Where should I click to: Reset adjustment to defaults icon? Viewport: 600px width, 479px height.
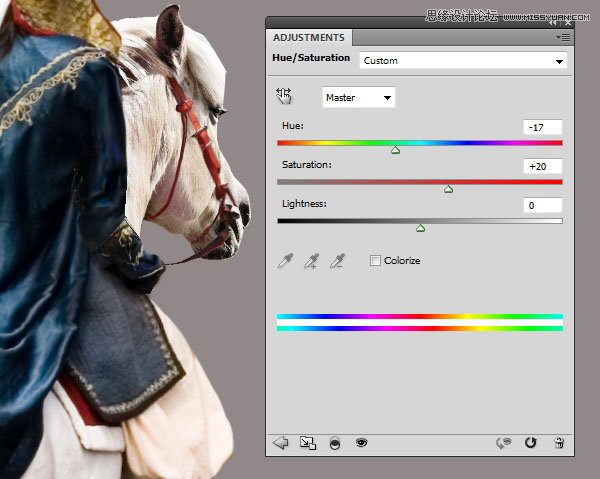tap(531, 443)
